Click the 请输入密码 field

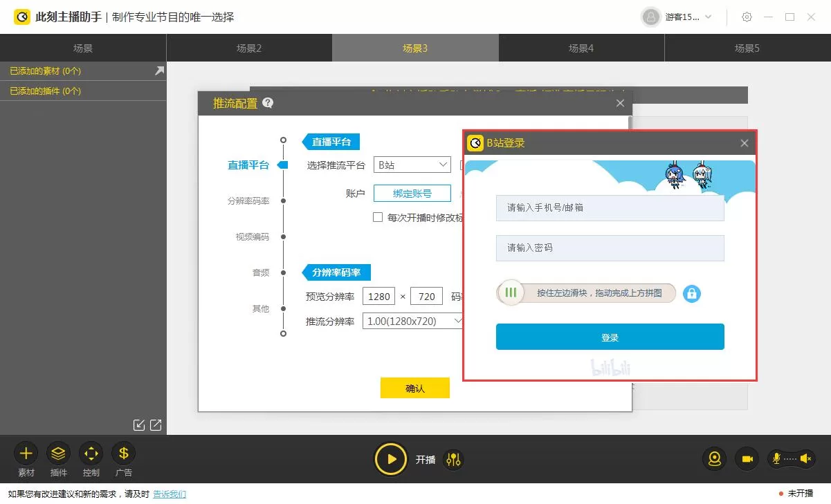pyautogui.click(x=610, y=248)
